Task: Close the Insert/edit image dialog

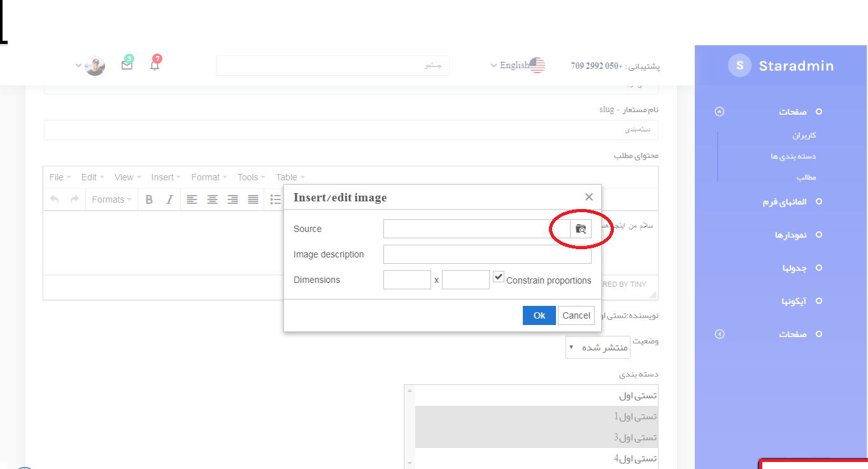Action: (x=589, y=197)
